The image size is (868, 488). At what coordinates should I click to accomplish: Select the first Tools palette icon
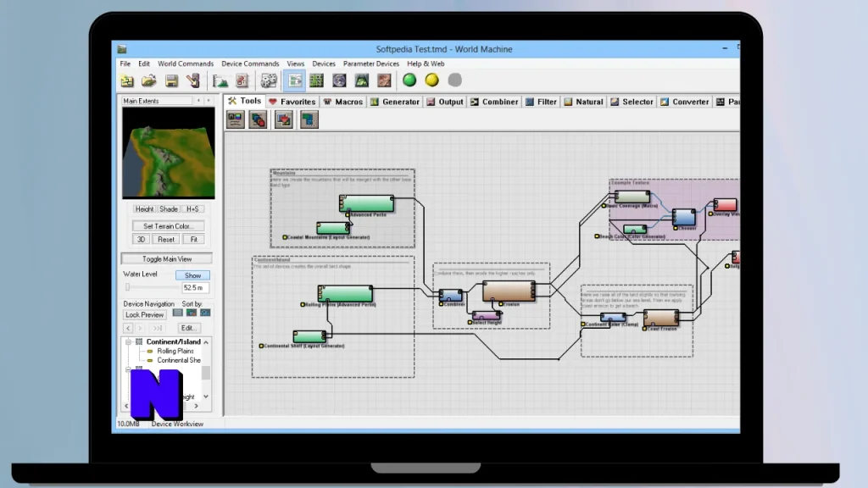pos(236,119)
